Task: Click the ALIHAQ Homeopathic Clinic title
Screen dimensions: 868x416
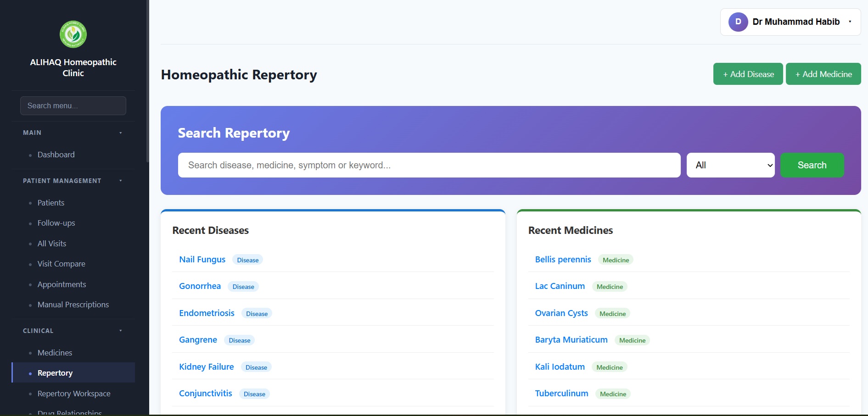Action: 73,67
